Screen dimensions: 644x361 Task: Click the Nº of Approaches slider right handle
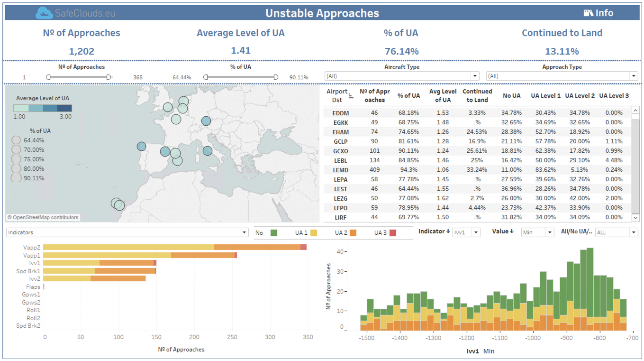click(x=109, y=77)
